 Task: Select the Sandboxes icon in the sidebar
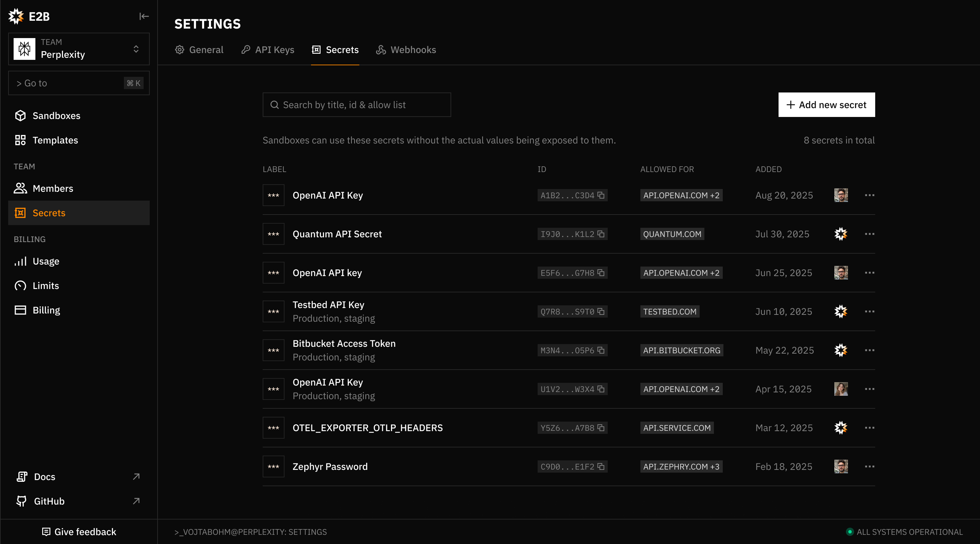[20, 116]
